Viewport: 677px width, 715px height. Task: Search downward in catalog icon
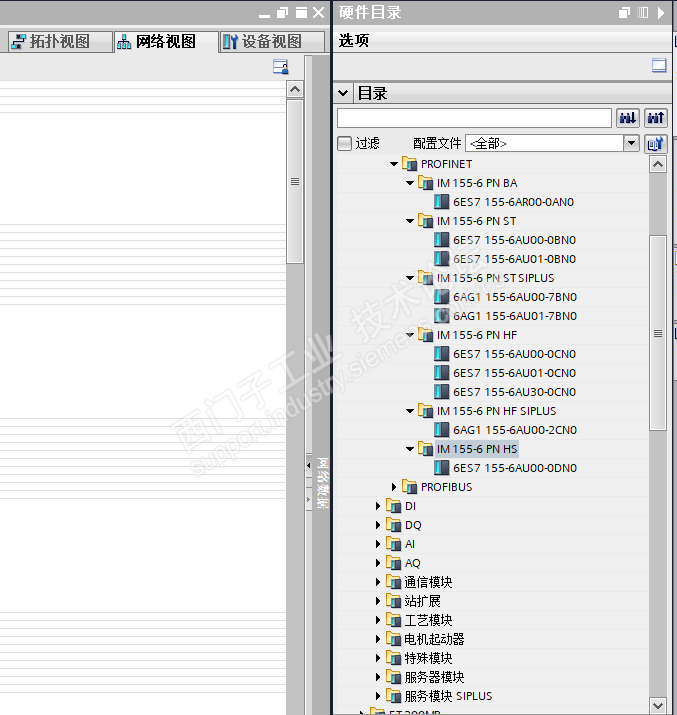click(628, 118)
